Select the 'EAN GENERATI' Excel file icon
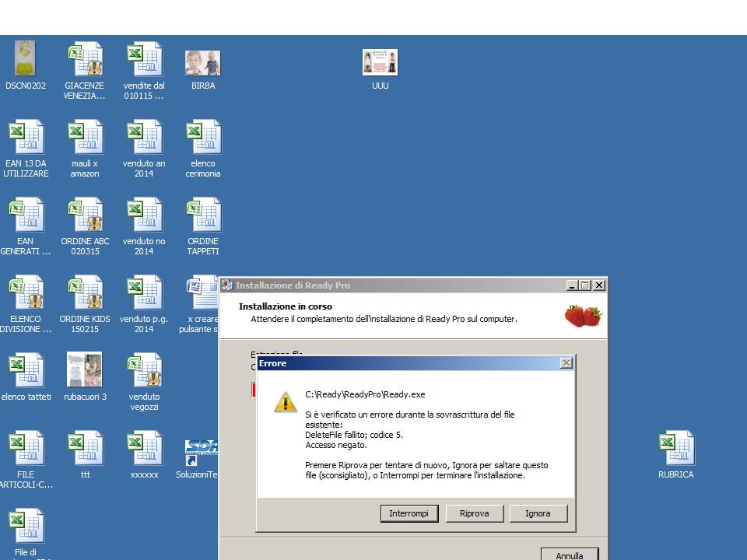This screenshot has width=747, height=560. [26, 215]
